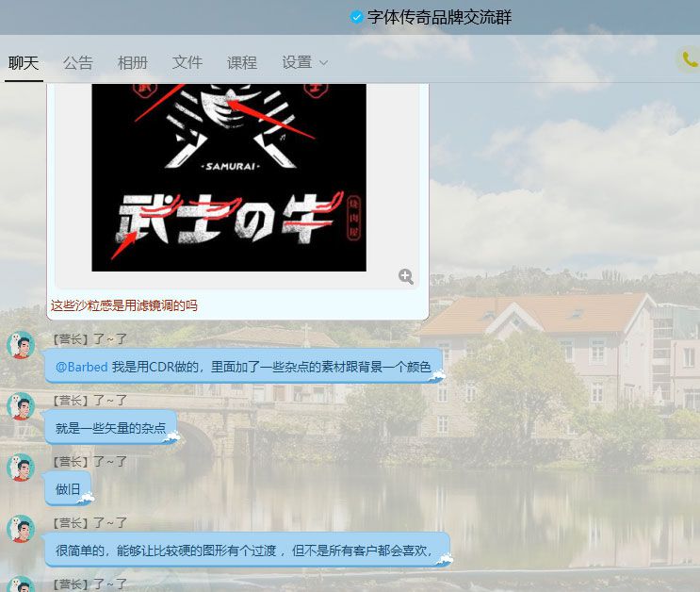The height and width of the screenshot is (592, 700).
Task: Select the message 我是用CDR做的
Action: [x=244, y=367]
